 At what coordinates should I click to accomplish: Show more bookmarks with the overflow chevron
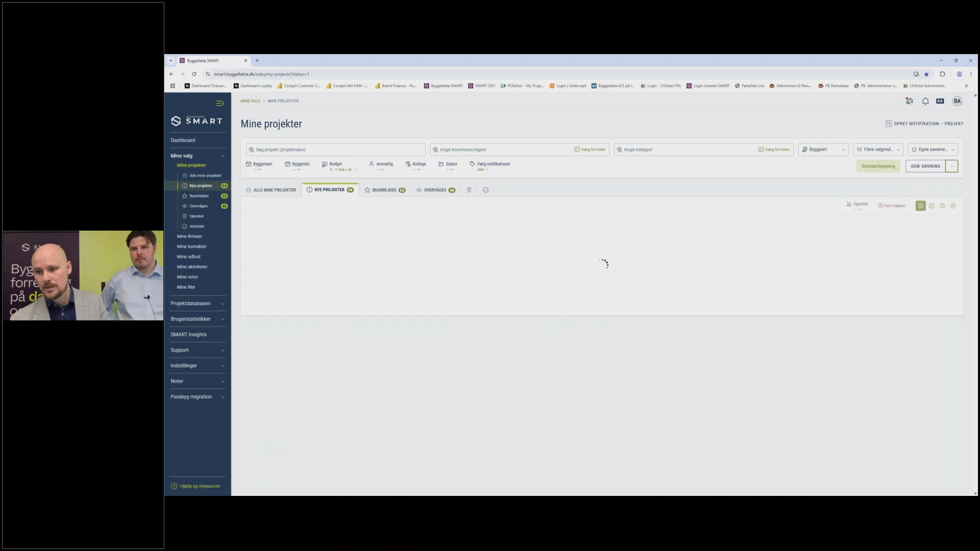click(966, 86)
